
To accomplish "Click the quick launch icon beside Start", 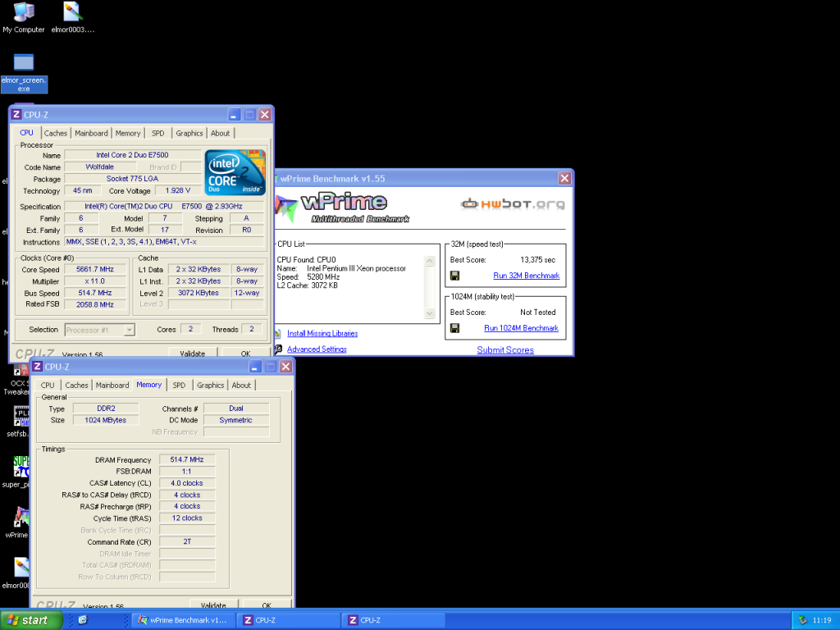I will pyautogui.click(x=82, y=620).
